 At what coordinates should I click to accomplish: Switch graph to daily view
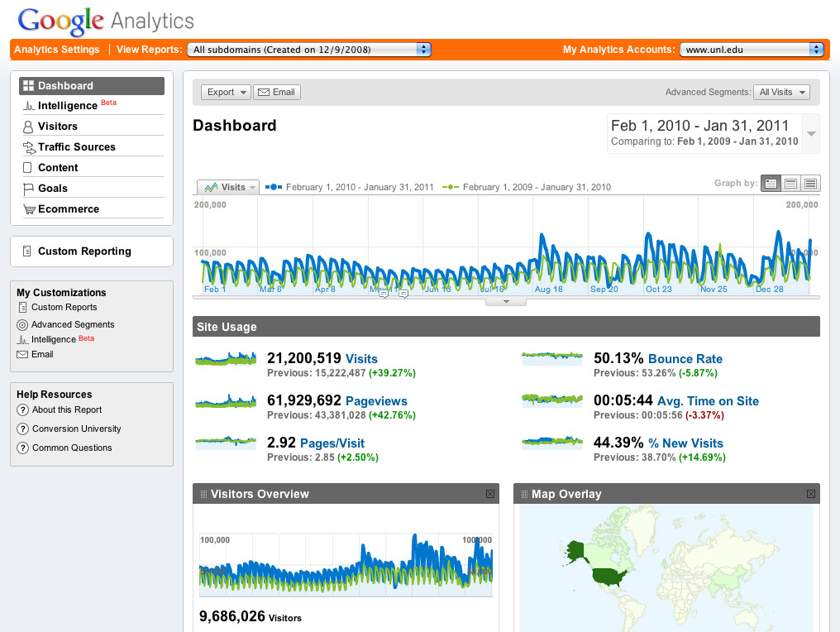771,184
